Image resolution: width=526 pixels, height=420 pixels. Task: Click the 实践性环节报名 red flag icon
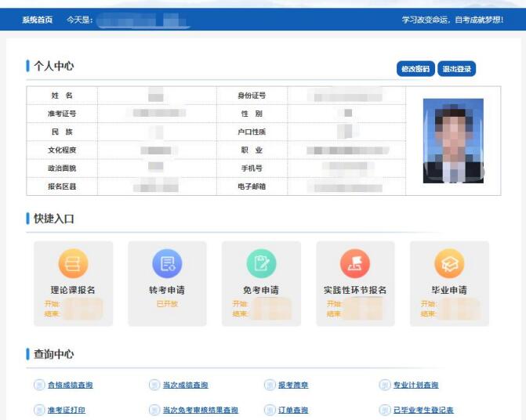pos(355,263)
